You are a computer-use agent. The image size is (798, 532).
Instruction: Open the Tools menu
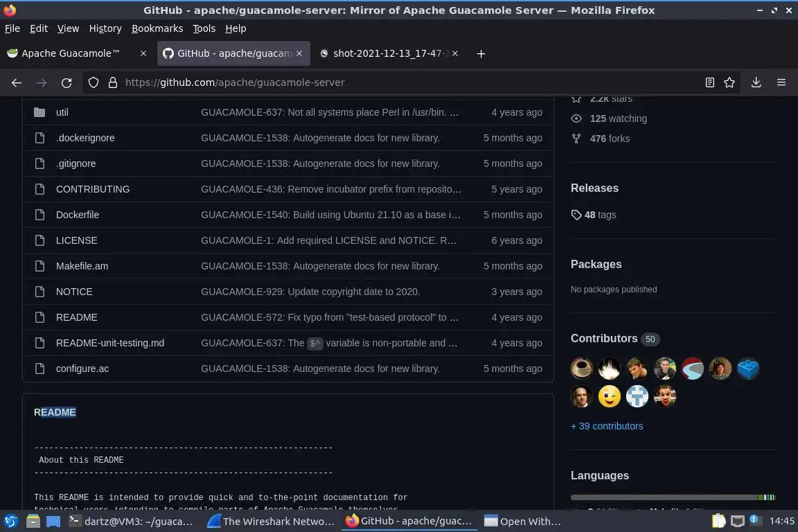tap(204, 28)
